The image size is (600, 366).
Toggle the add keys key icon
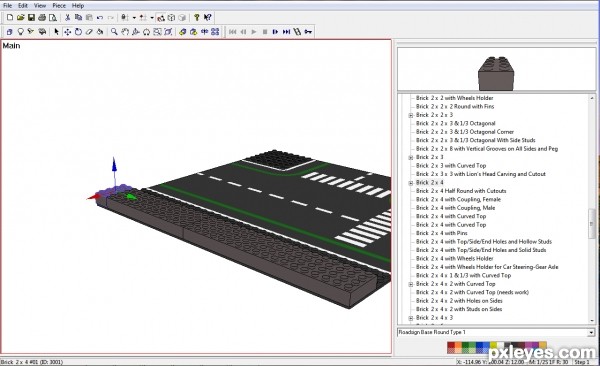[x=308, y=32]
